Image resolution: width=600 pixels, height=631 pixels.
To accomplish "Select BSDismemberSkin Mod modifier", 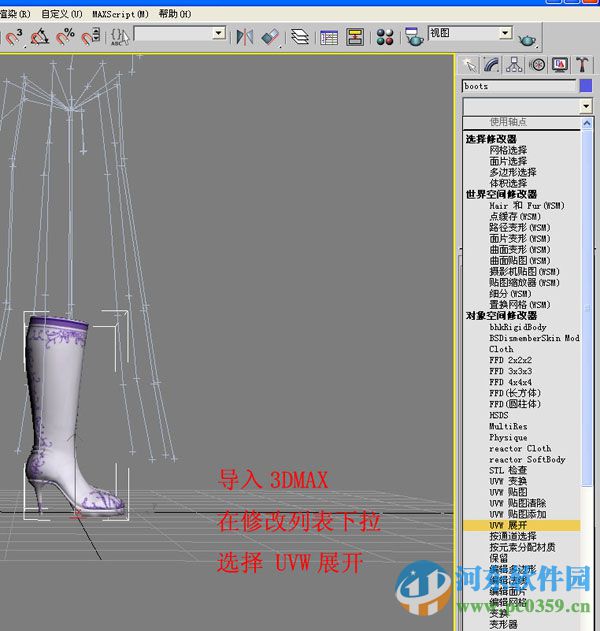I will [534, 338].
